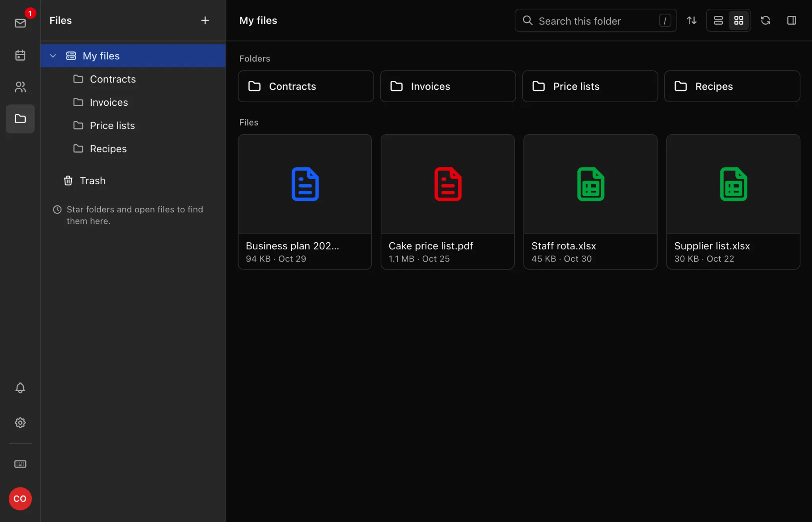Screen dimensions: 812x522
Task: Open the Calendar icon in sidebar
Action: click(x=20, y=55)
